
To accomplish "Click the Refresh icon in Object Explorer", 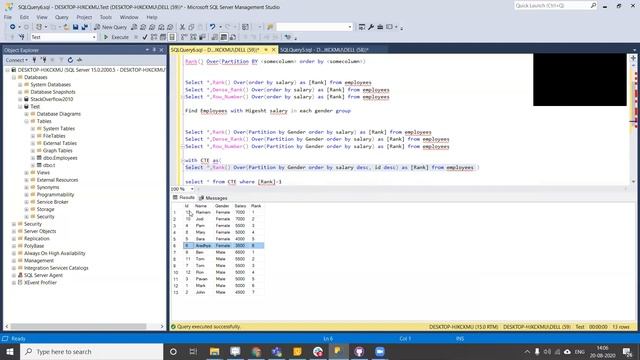I will (70, 60).
